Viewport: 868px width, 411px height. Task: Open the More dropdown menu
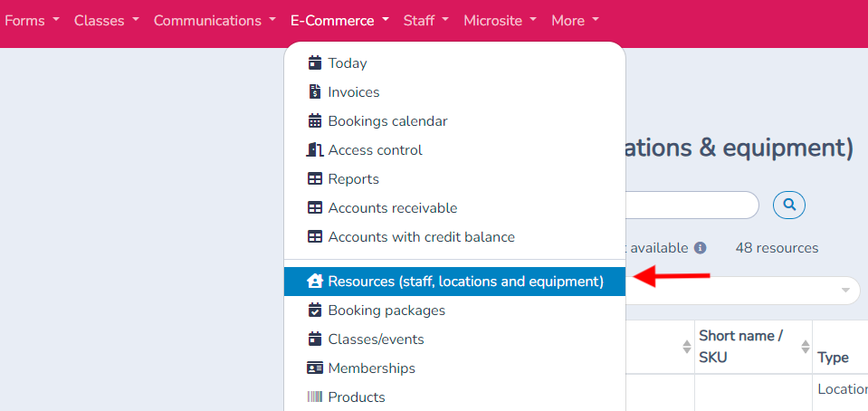click(x=575, y=21)
